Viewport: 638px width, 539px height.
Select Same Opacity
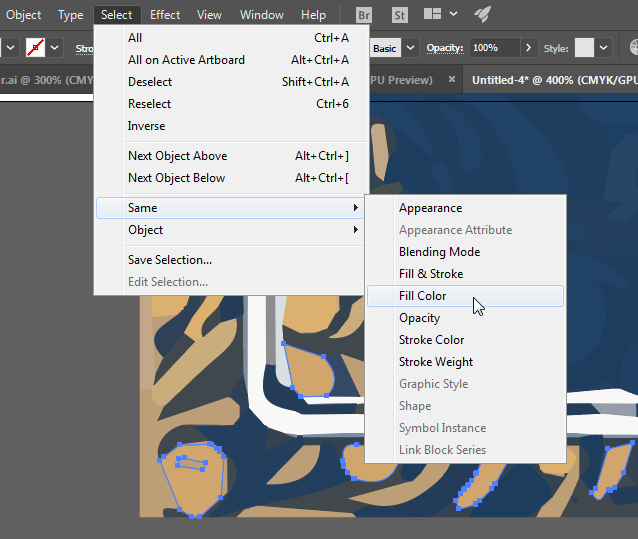coord(465,318)
